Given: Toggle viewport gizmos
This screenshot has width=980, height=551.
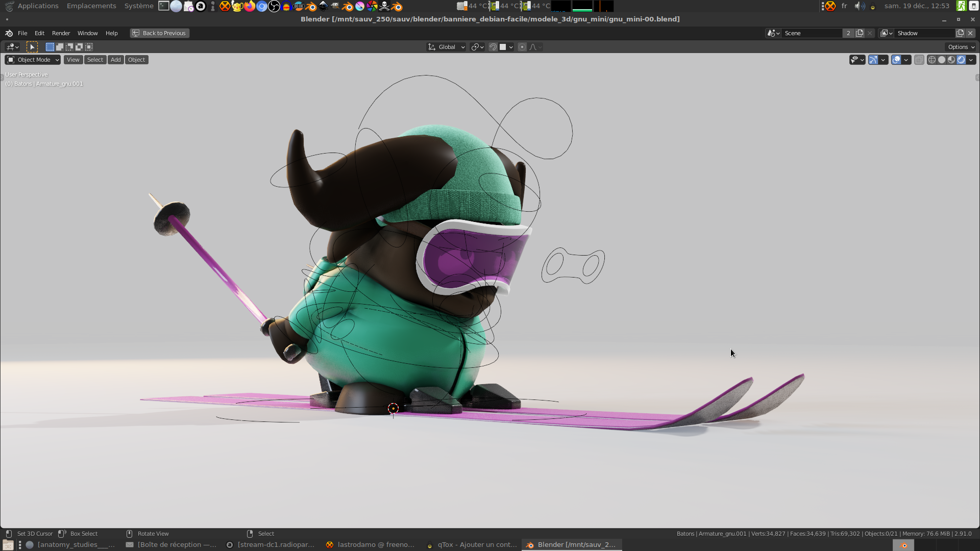Looking at the screenshot, I should pyautogui.click(x=873, y=60).
